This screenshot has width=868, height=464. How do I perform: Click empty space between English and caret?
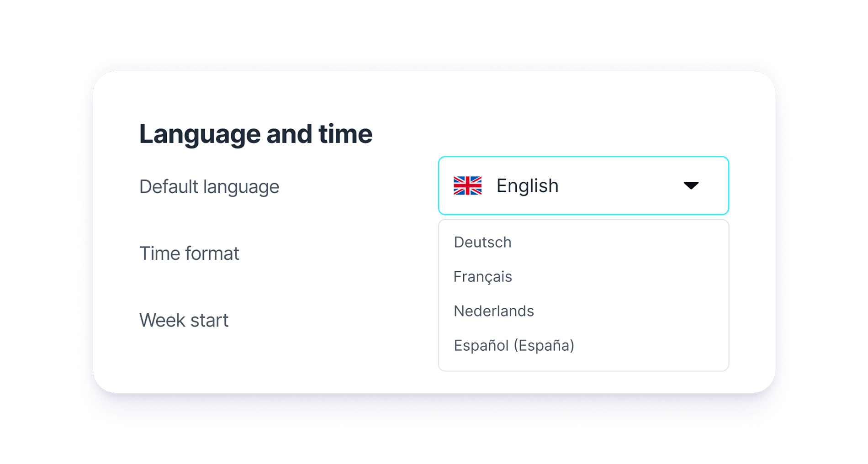coord(621,186)
